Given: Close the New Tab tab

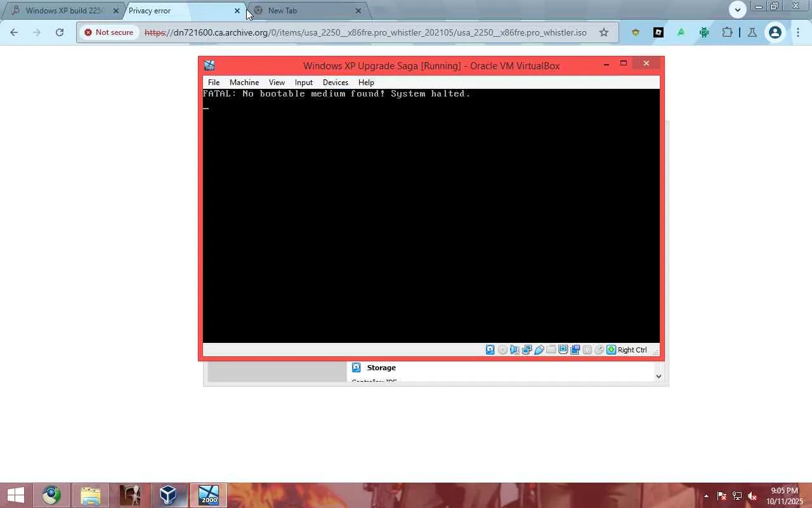Looking at the screenshot, I should (x=358, y=11).
